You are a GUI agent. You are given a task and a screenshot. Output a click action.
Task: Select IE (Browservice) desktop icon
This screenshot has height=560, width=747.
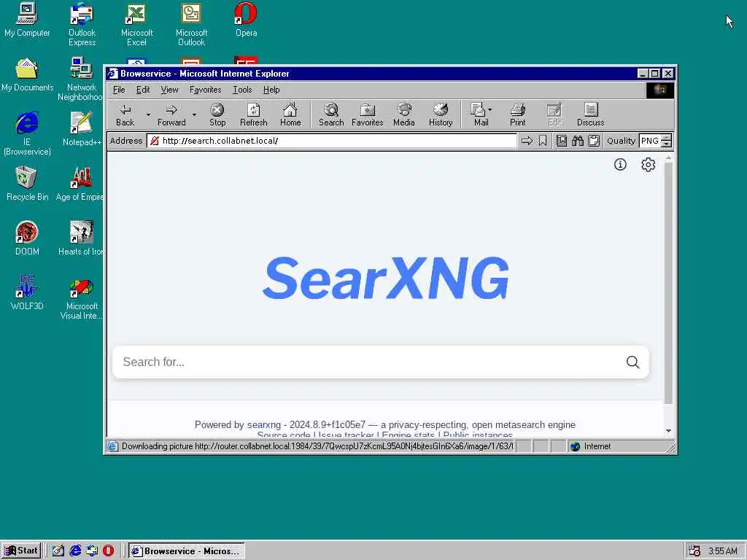coord(27,133)
